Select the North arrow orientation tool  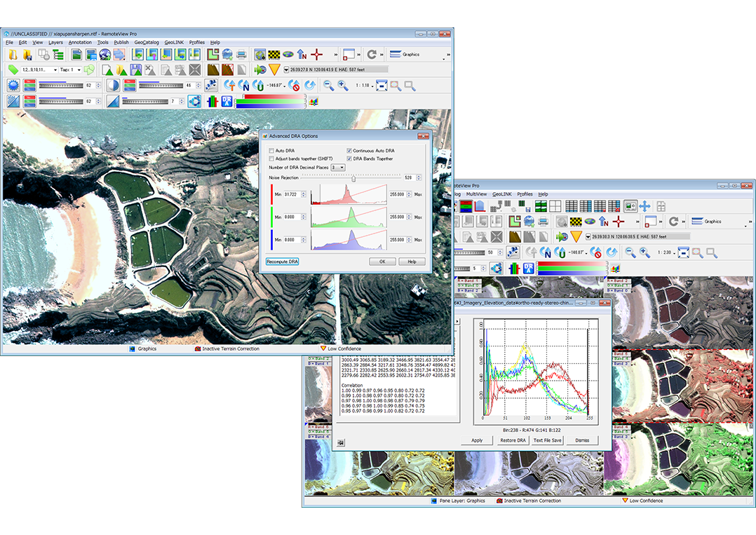(x=300, y=53)
